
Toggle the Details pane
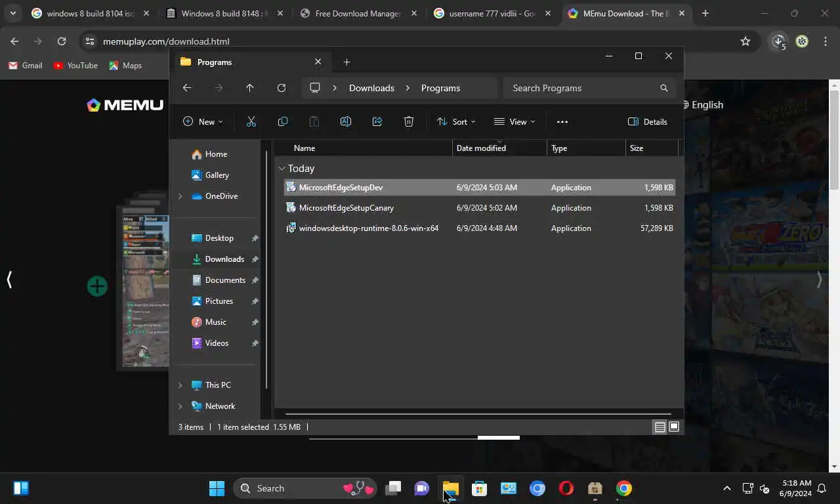648,121
